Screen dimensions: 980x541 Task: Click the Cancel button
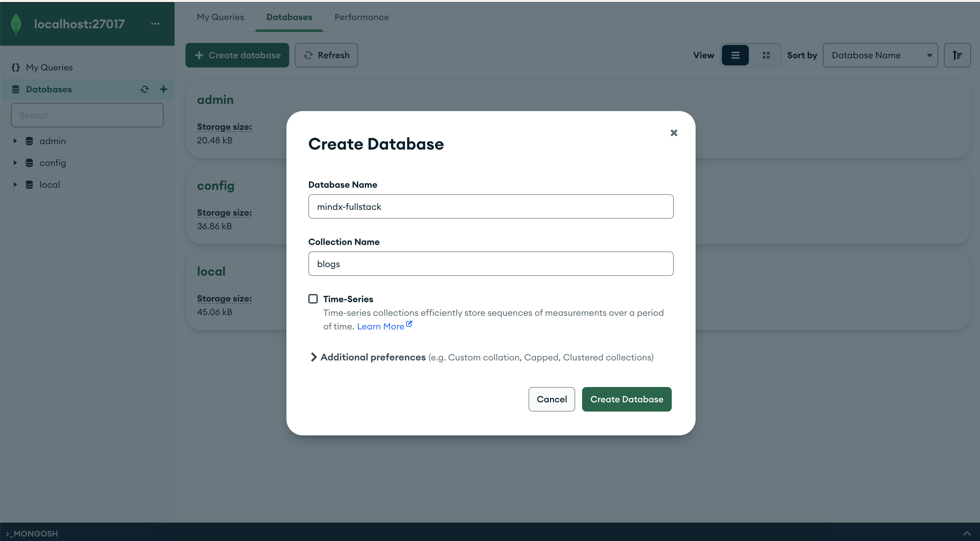tap(551, 399)
